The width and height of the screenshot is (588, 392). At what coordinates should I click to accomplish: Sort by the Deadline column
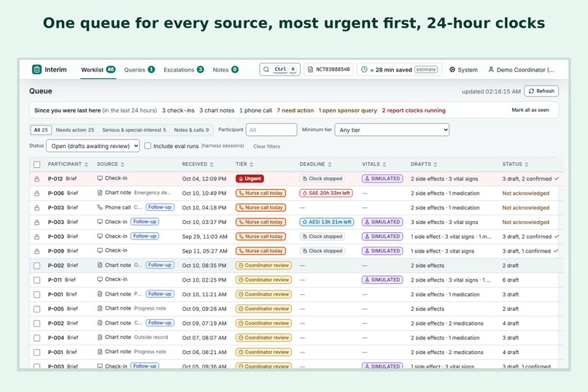pyautogui.click(x=315, y=164)
